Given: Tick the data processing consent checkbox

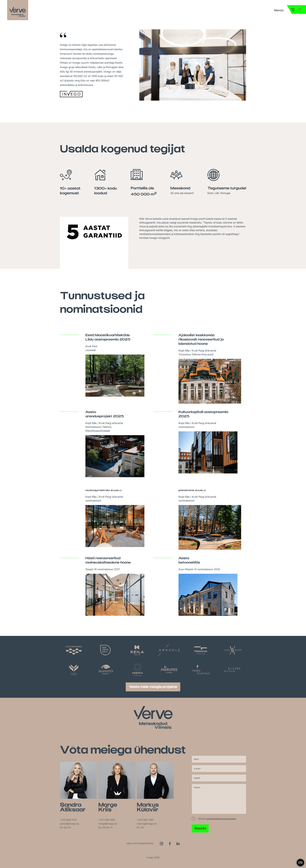Looking at the screenshot, I should [x=193, y=818].
